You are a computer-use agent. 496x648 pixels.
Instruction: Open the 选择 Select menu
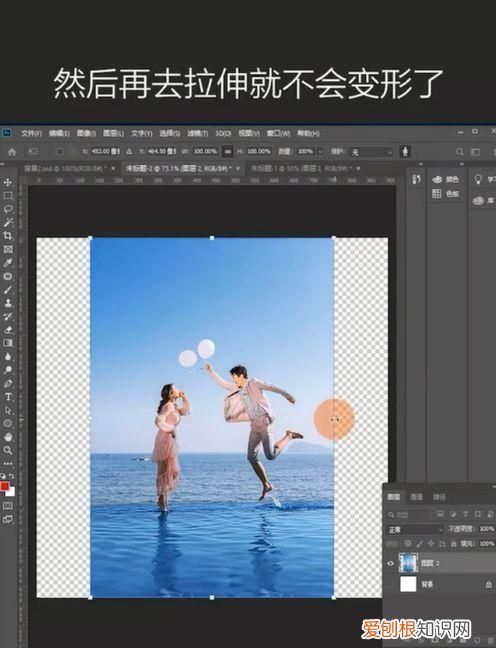pos(169,133)
